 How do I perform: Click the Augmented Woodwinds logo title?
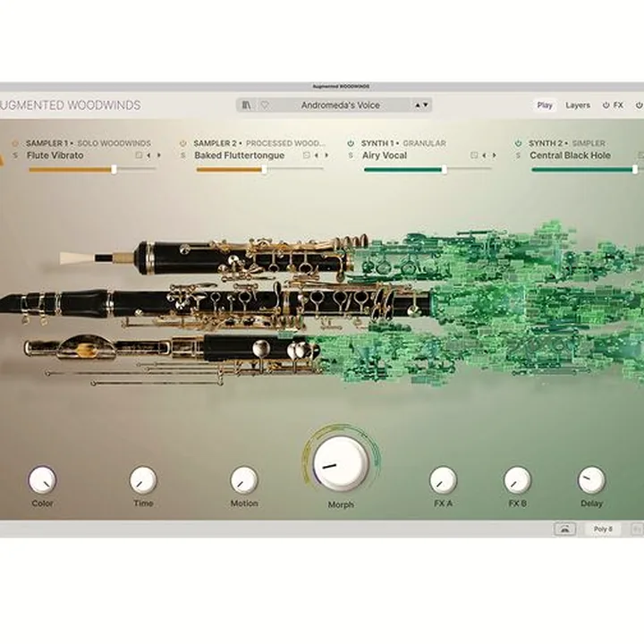pos(71,106)
